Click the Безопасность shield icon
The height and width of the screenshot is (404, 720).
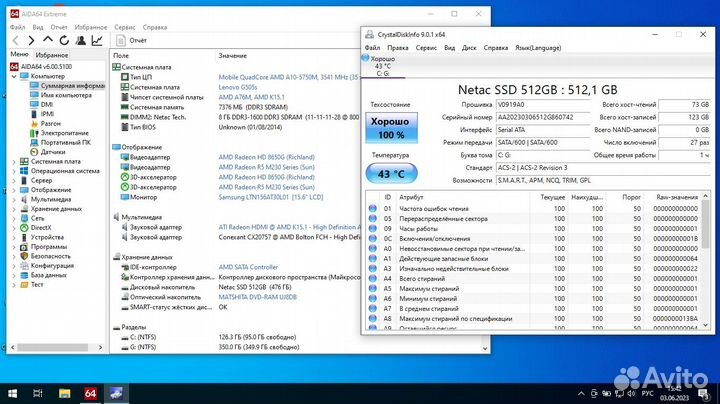tap(24, 256)
